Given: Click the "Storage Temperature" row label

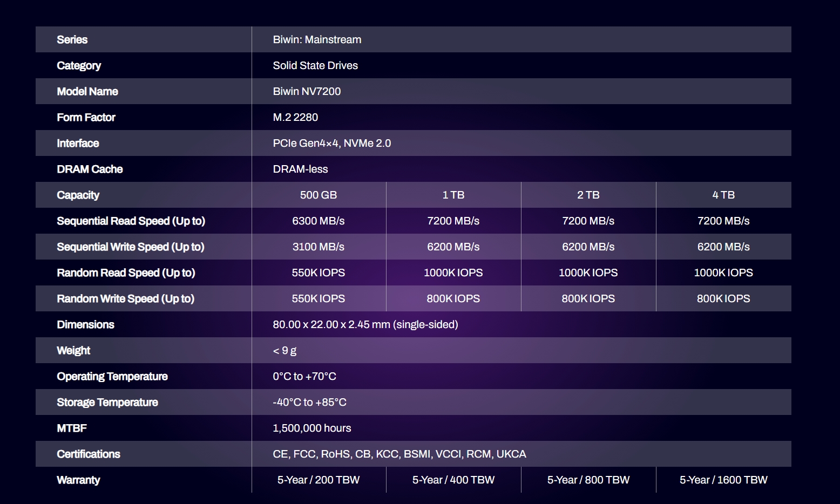Looking at the screenshot, I should coord(107,402).
